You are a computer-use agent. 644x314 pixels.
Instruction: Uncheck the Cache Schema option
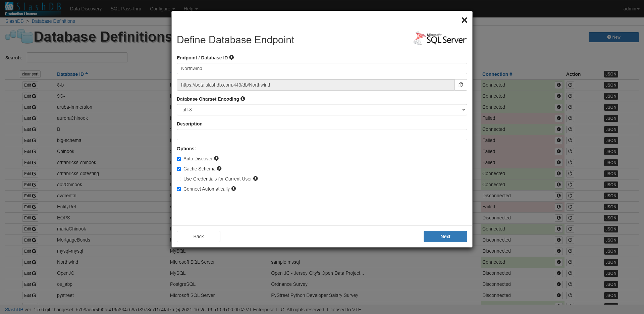coord(179,169)
